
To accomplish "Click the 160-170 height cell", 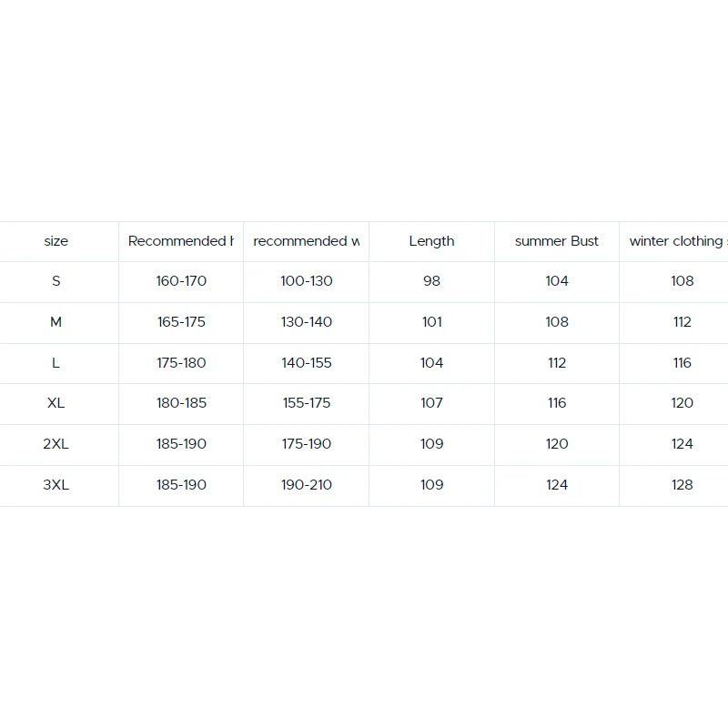I will [181, 281].
